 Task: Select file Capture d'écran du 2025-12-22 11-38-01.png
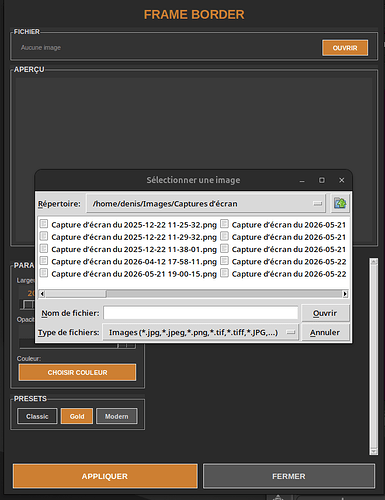[134, 250]
